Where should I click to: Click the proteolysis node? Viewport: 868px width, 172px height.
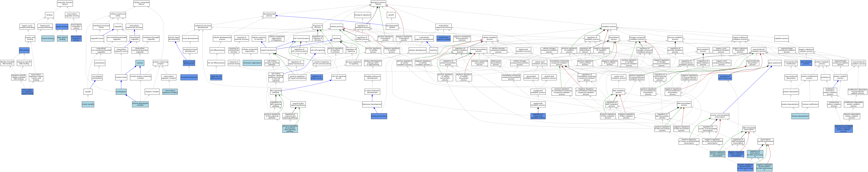825,77
